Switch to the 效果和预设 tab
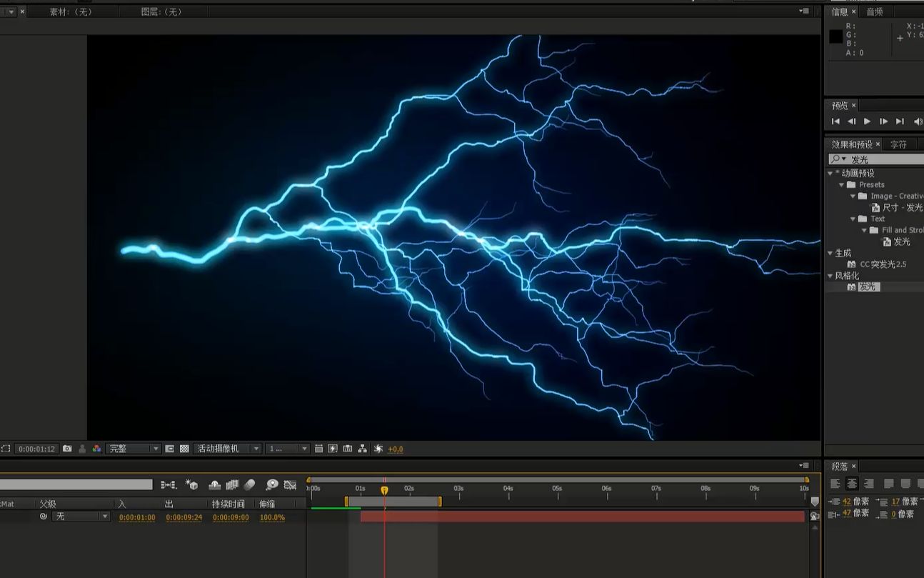The image size is (924, 578). point(855,144)
